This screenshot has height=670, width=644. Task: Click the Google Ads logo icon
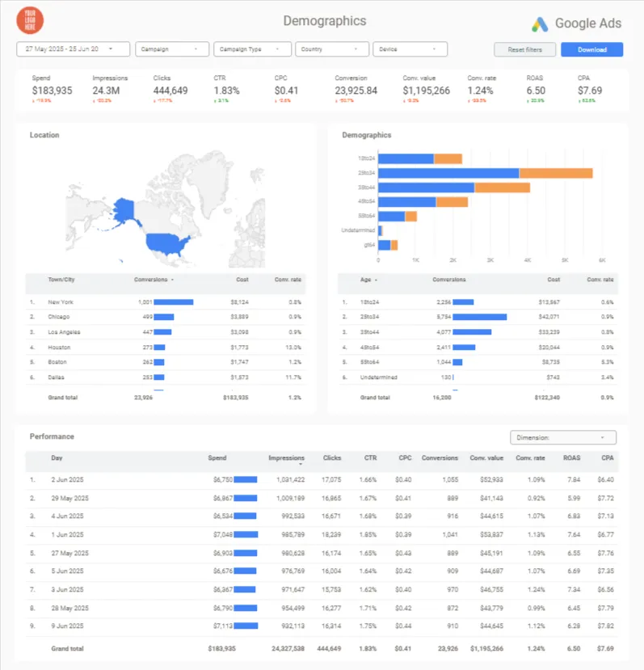540,24
